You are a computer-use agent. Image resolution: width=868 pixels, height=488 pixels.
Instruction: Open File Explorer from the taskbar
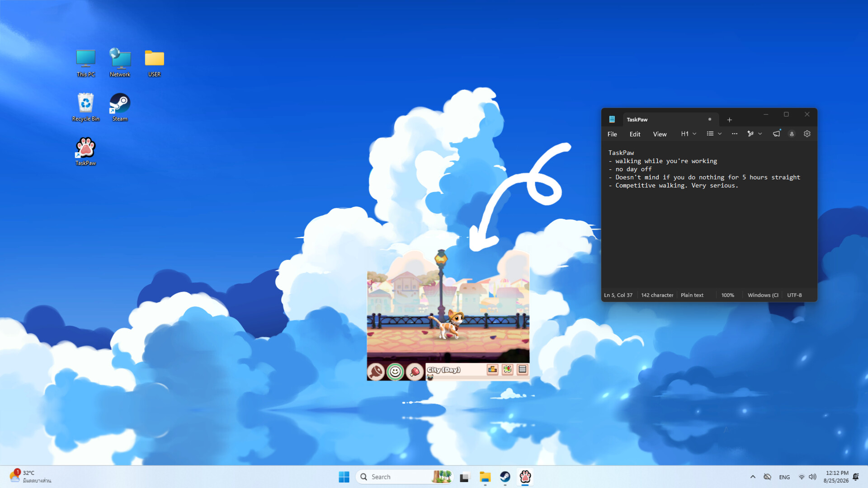pyautogui.click(x=485, y=477)
